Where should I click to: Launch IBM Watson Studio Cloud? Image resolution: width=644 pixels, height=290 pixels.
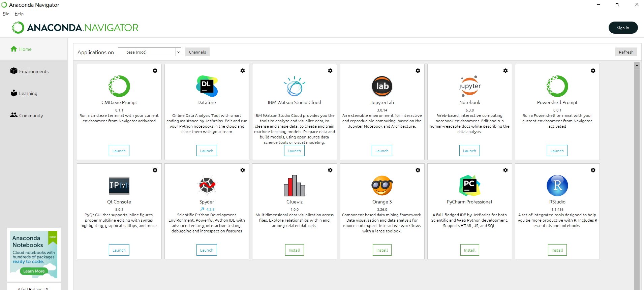click(x=294, y=151)
